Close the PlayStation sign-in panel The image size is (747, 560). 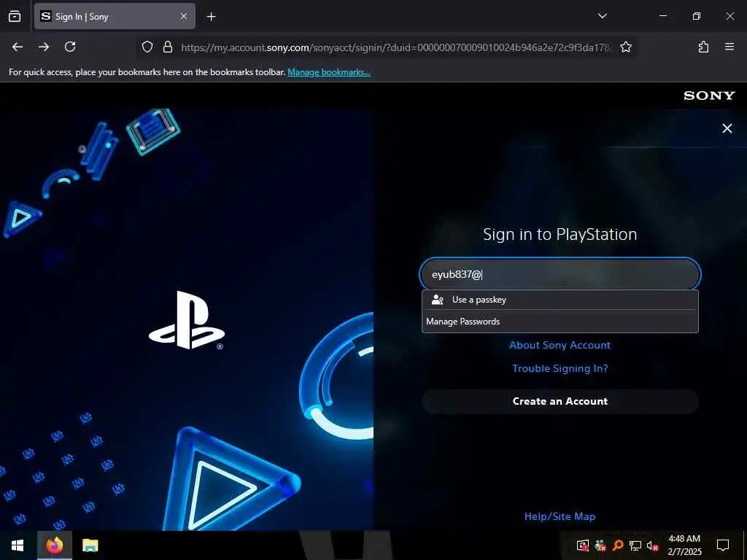pyautogui.click(x=727, y=128)
